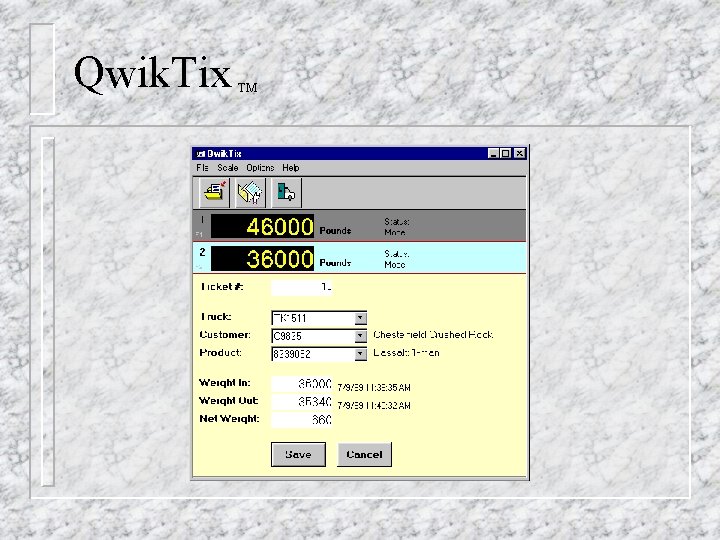Open the Help menu
Image resolution: width=720 pixels, height=540 pixels.
(x=291, y=168)
